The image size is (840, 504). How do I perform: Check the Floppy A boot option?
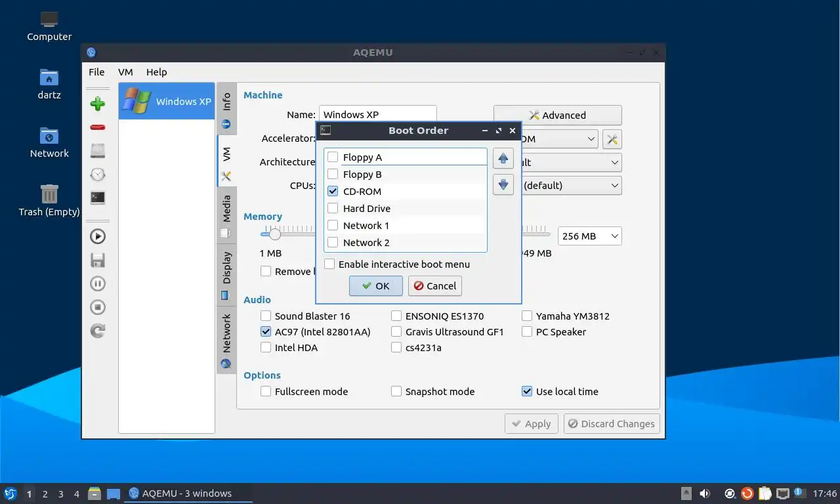click(333, 157)
